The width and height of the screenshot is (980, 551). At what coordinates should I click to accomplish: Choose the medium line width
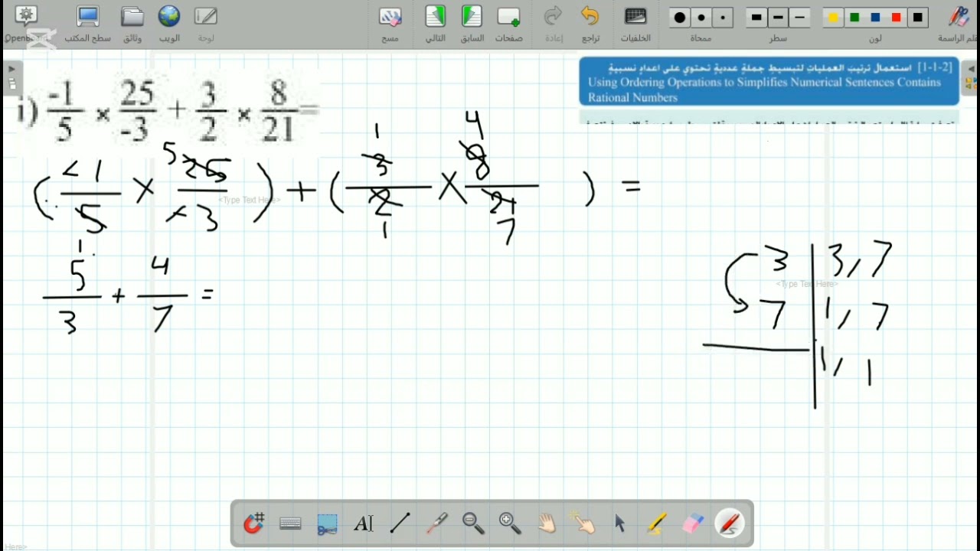coord(779,18)
